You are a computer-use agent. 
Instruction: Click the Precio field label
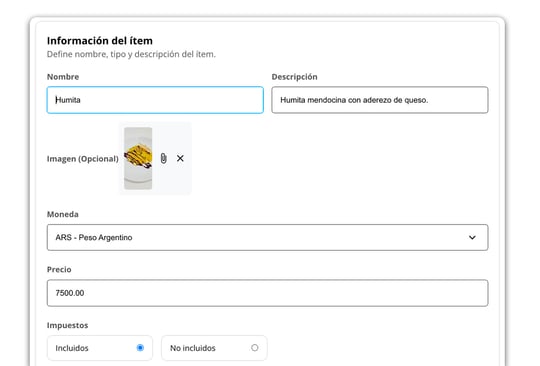click(x=59, y=269)
